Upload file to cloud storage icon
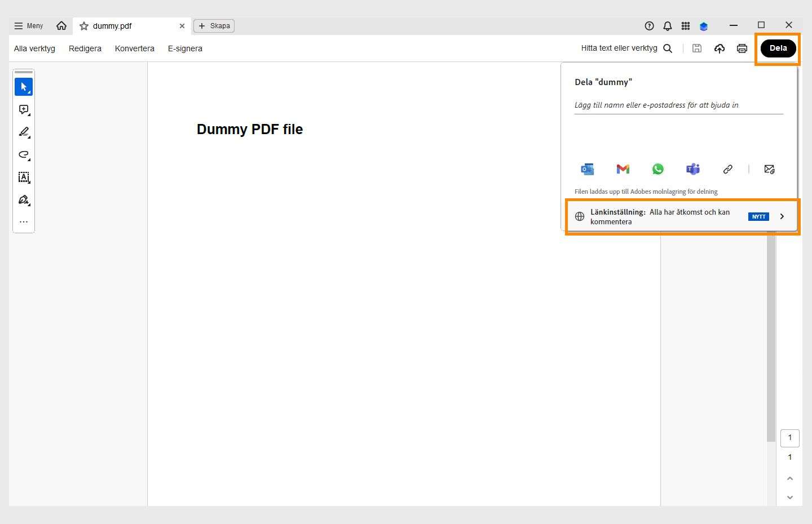812x524 pixels. 720,48
